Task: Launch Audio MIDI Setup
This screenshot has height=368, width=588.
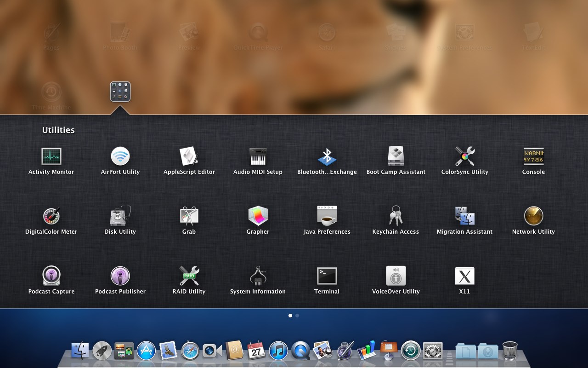Action: (258, 156)
